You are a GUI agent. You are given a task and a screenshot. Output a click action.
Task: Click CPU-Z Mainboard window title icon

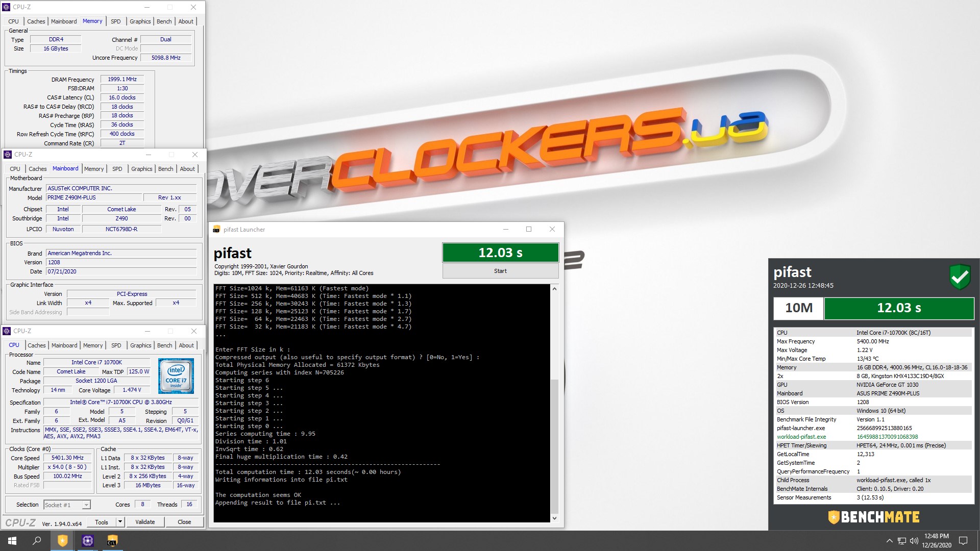point(8,155)
